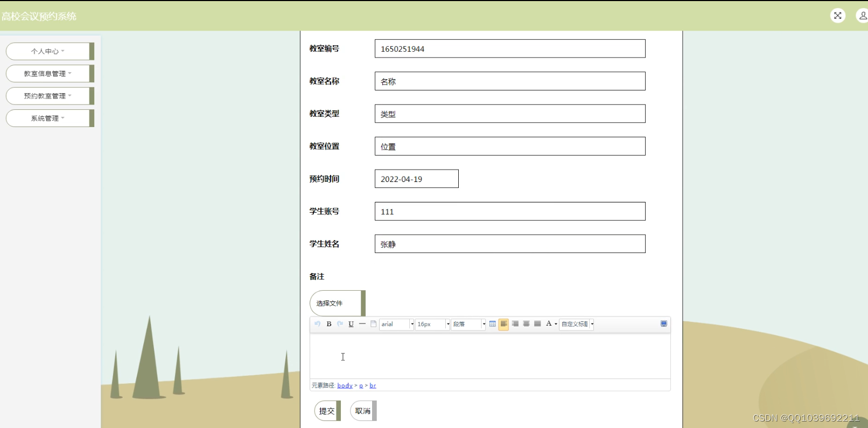Open font color dropdown arrow
The height and width of the screenshot is (428, 868).
pyautogui.click(x=556, y=324)
